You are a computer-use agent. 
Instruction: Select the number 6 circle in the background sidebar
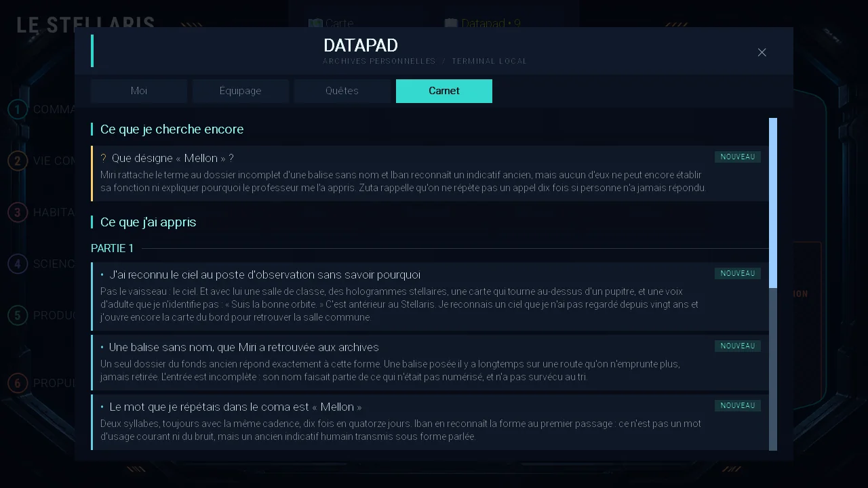(x=18, y=383)
